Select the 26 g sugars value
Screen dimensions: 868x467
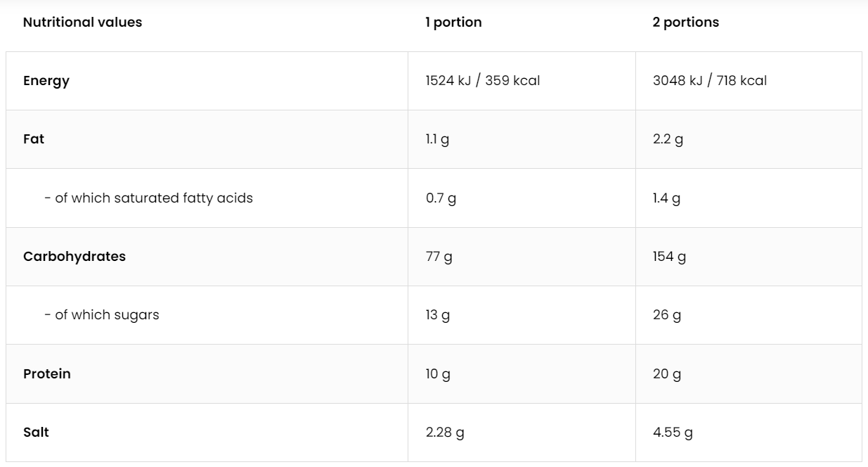click(667, 315)
